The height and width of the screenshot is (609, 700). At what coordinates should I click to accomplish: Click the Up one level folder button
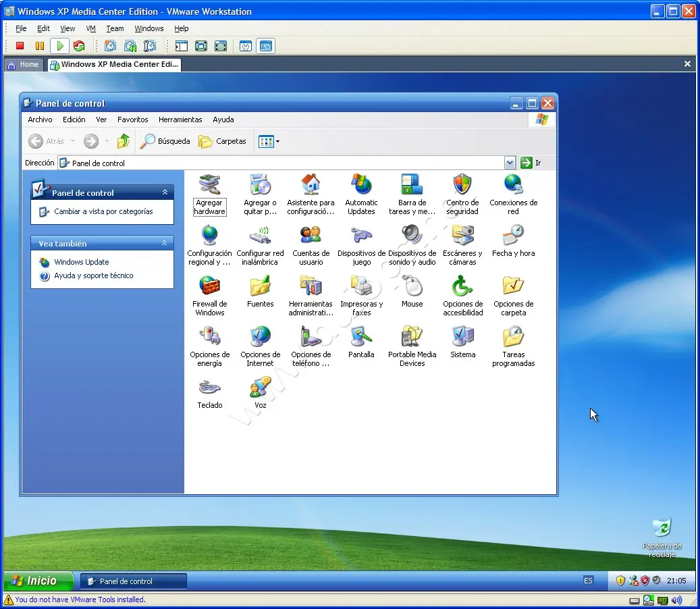pos(124,142)
